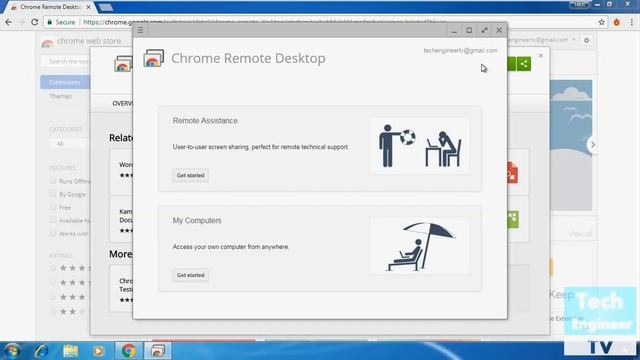Select the five-star rating filter

point(53,268)
